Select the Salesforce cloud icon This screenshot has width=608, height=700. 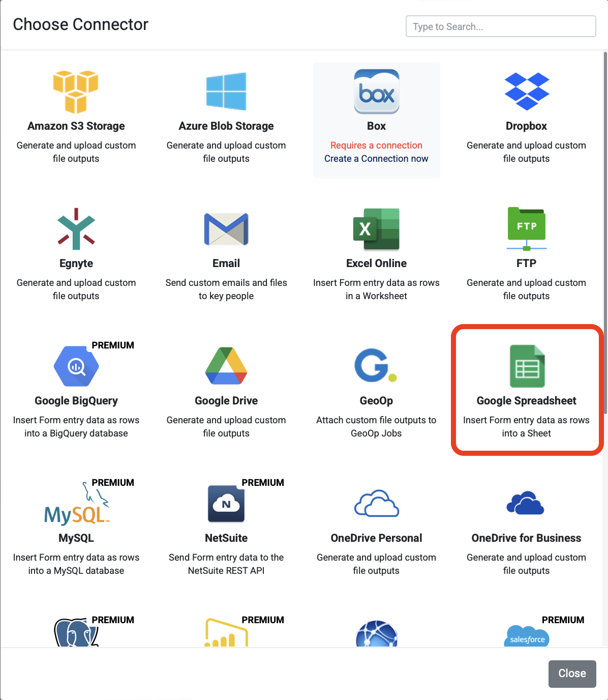(x=527, y=636)
